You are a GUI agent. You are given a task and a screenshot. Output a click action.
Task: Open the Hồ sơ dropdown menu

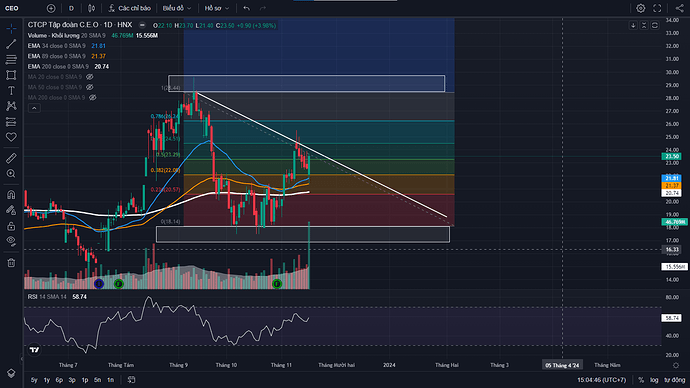pyautogui.click(x=217, y=8)
